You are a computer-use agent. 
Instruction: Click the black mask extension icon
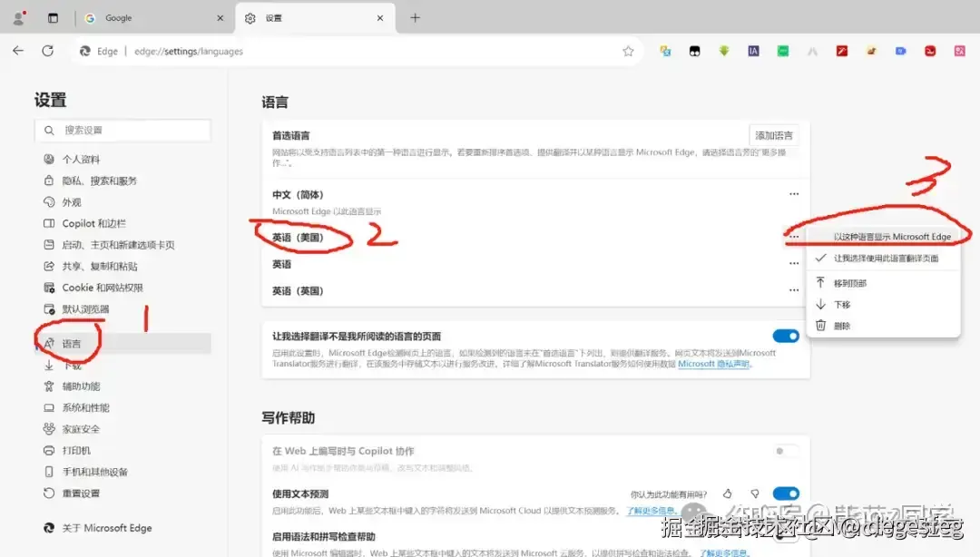click(x=694, y=52)
